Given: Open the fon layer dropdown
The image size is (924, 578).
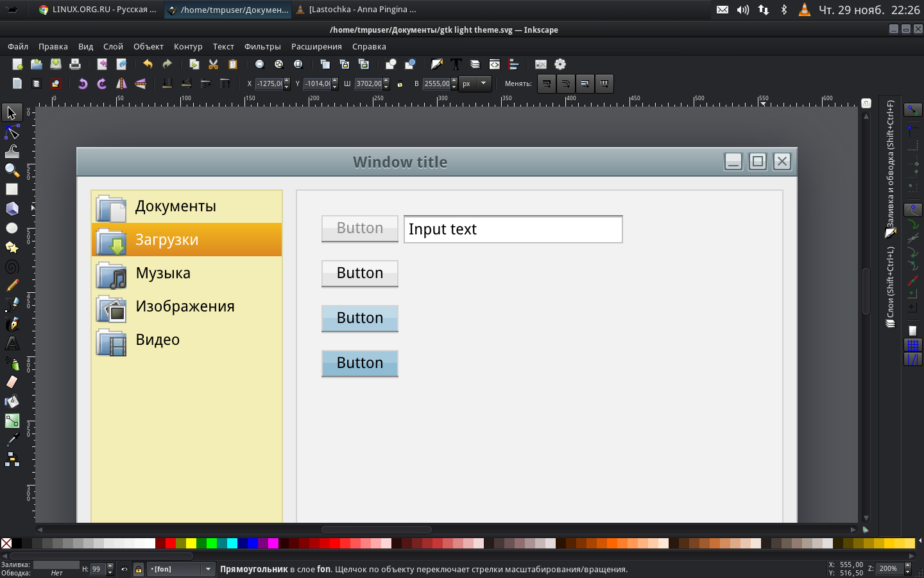Looking at the screenshot, I should click(x=180, y=569).
